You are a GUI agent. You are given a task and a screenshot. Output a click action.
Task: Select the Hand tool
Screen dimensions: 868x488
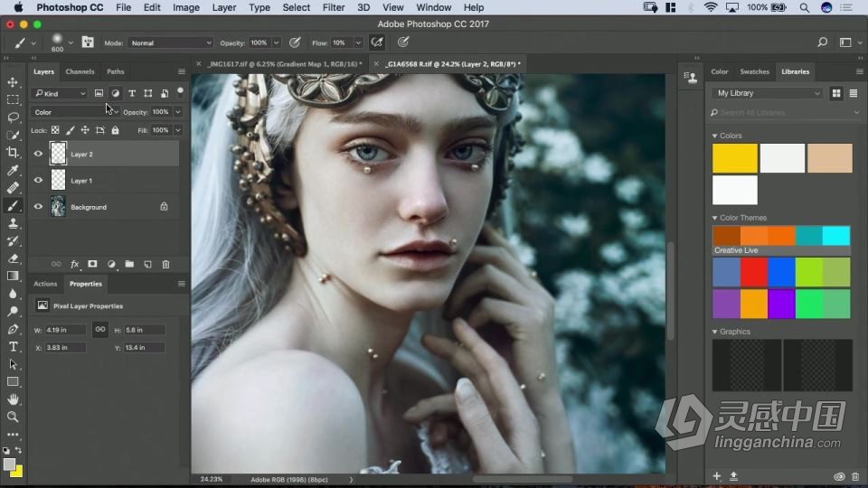(x=13, y=399)
